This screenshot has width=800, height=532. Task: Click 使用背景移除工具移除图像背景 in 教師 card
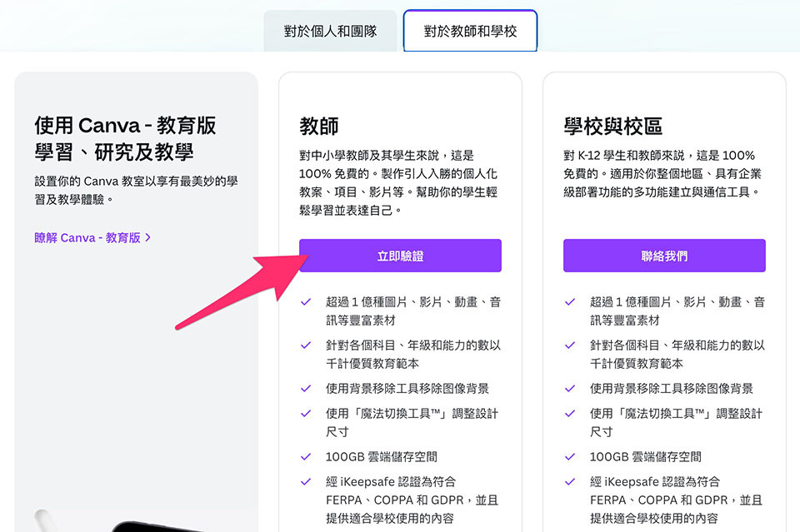tap(407, 389)
